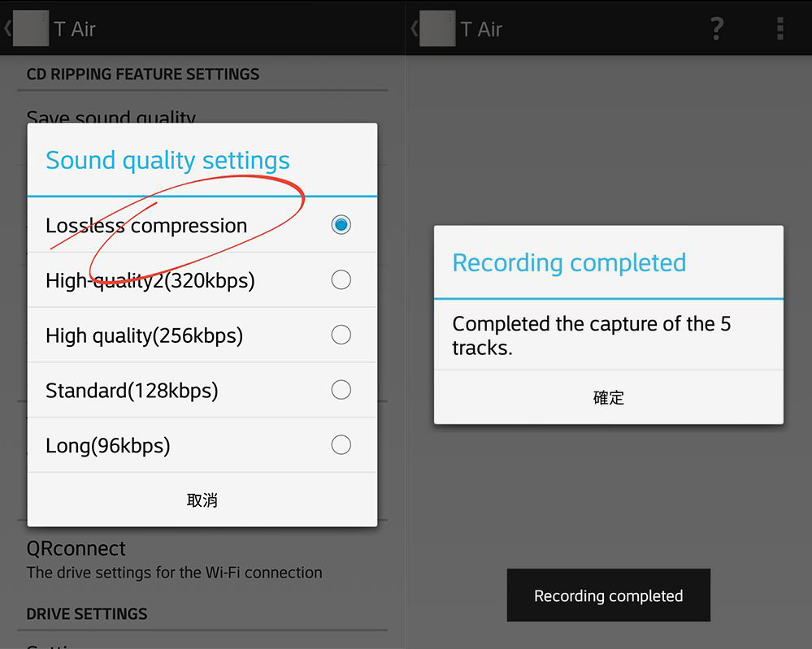Select the Long(96kbps) radio option
The height and width of the screenshot is (649, 812).
(x=341, y=445)
